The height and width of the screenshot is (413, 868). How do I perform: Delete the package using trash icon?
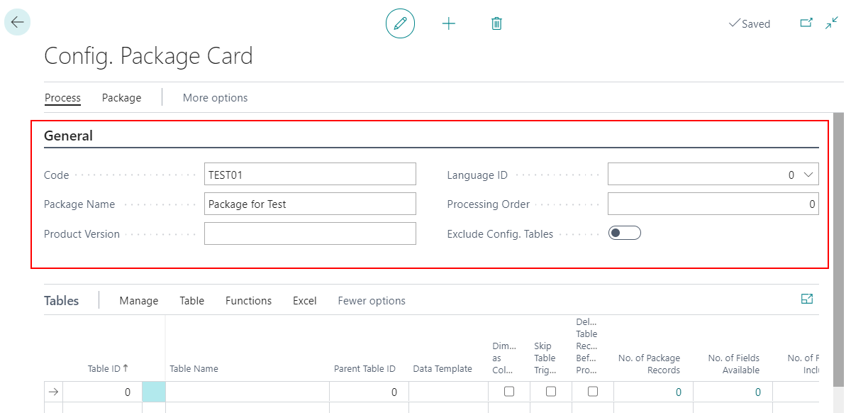click(496, 23)
